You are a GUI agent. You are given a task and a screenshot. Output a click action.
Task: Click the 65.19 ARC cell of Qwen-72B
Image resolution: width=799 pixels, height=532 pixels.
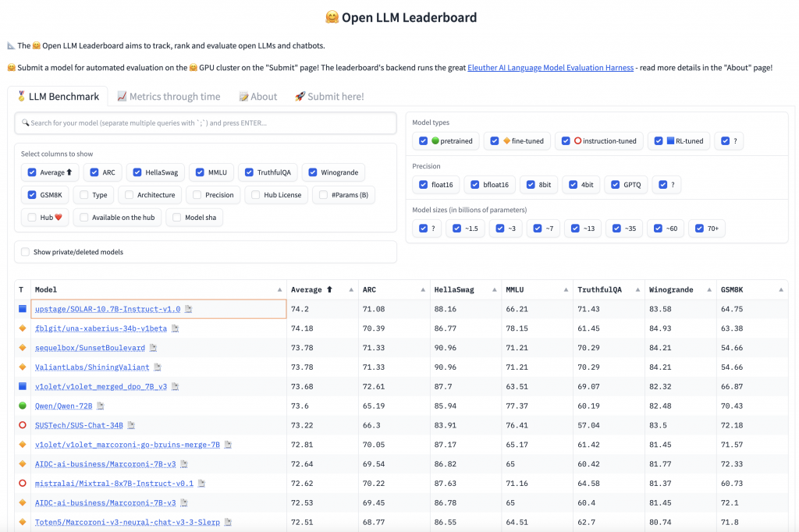[394, 406]
